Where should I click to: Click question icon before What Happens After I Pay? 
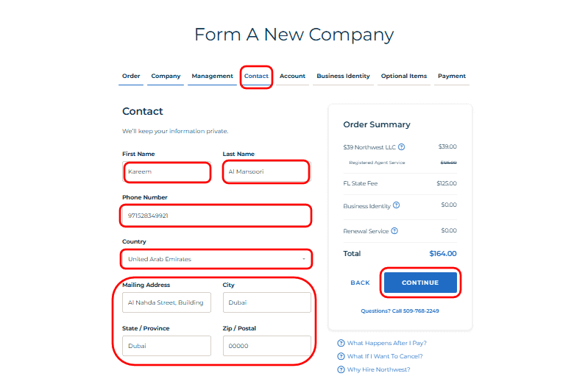[341, 343]
